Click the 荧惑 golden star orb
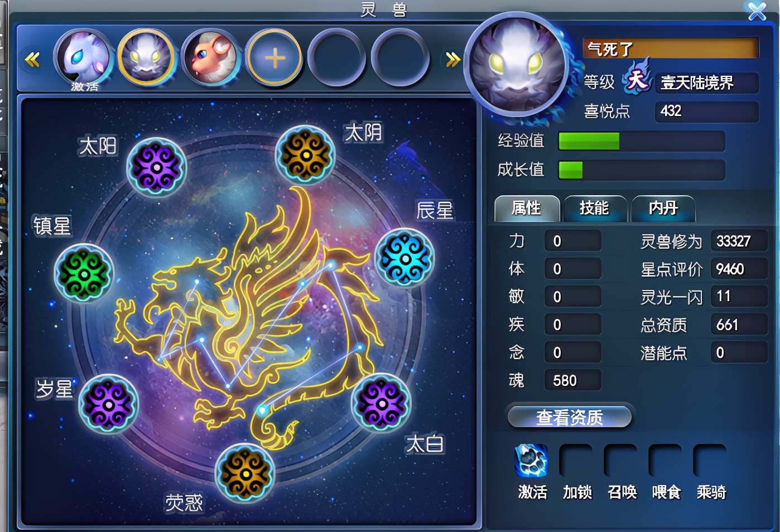This screenshot has height=532, width=780. [x=245, y=472]
